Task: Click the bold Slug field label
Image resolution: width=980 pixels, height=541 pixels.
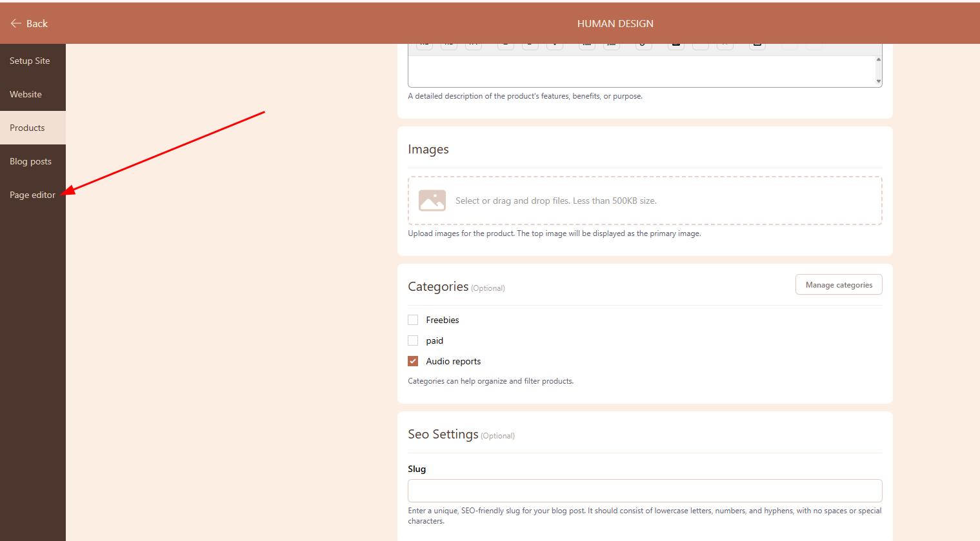Action: click(417, 469)
